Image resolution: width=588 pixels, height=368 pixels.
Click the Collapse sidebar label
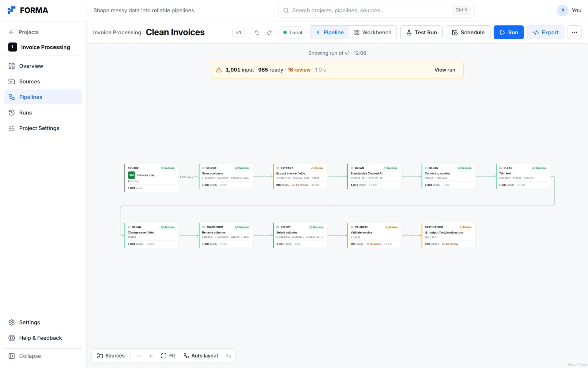[30, 356]
